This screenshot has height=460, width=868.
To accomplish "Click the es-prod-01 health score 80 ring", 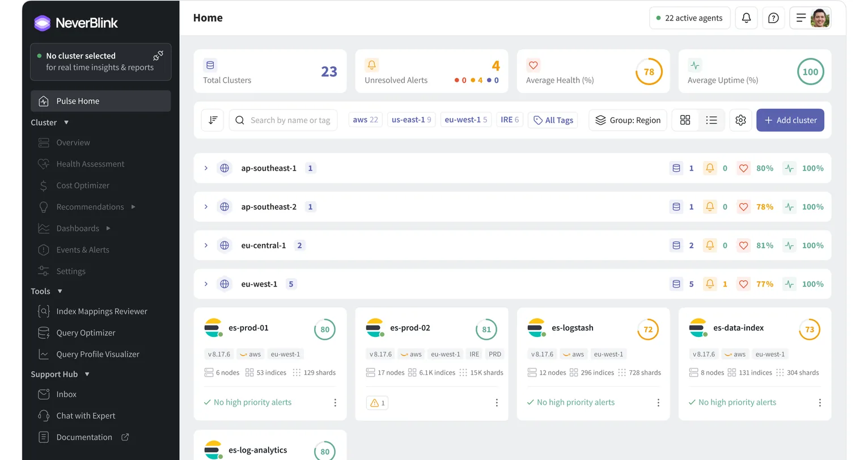I will coord(325,330).
